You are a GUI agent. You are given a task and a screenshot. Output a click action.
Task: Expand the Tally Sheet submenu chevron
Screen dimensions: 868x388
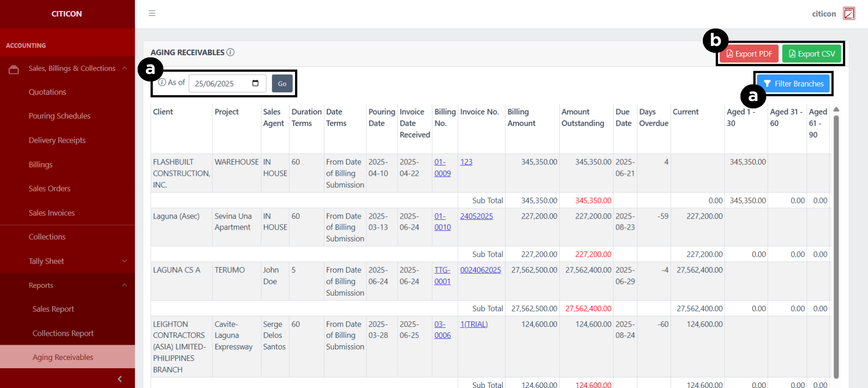coord(124,261)
